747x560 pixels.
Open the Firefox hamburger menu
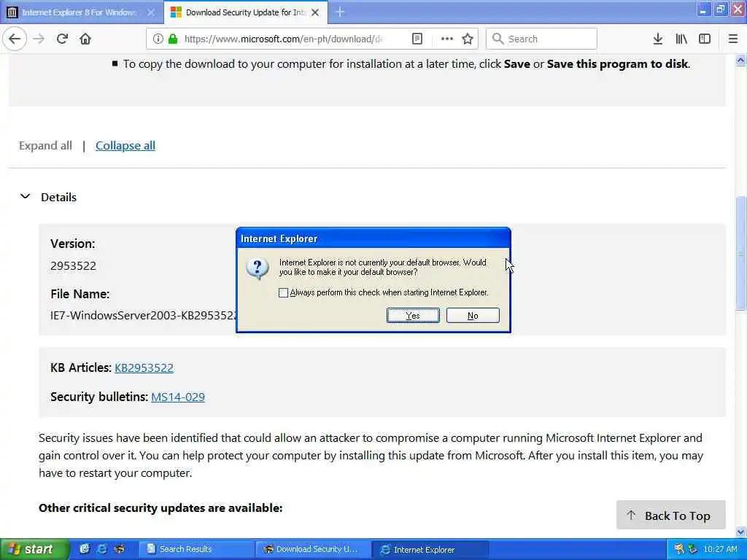[733, 39]
